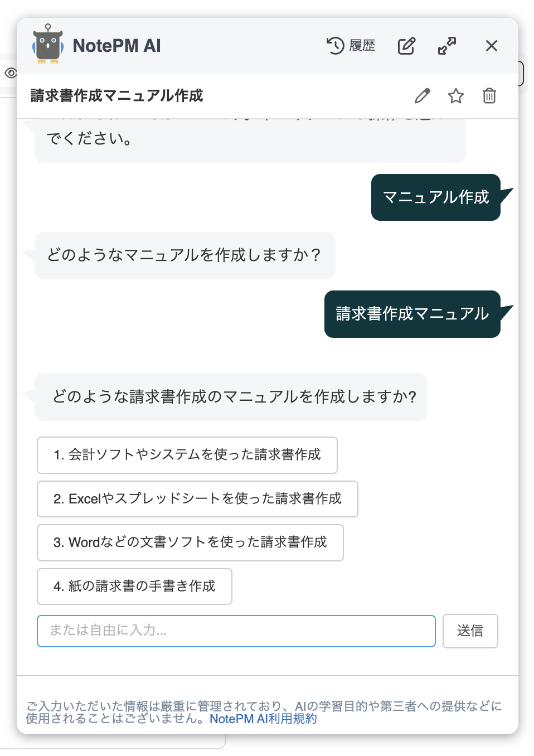This screenshot has height=756, width=534.
Task: Start a new chat with compose icon
Action: pos(407,46)
